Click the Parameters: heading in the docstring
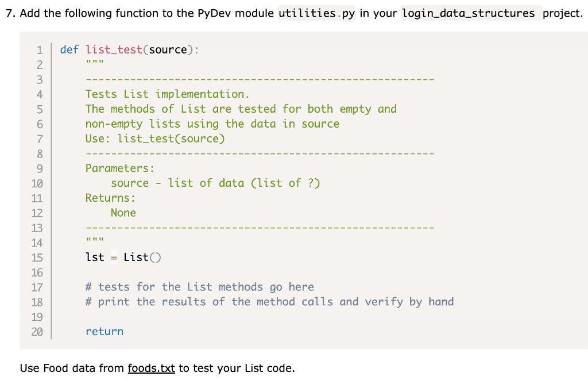 tap(119, 168)
